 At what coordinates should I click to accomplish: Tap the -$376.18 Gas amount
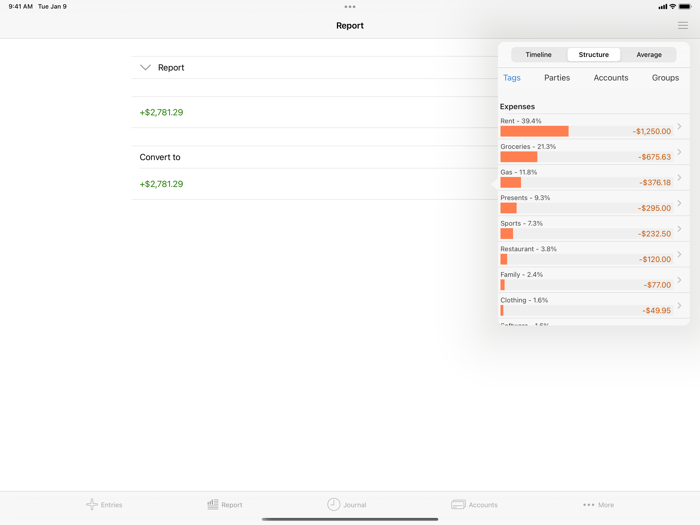654,182
